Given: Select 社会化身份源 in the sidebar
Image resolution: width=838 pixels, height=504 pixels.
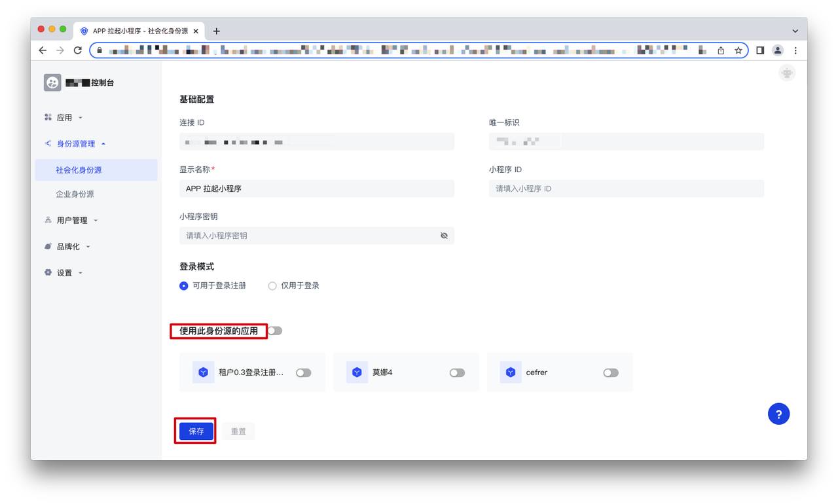Looking at the screenshot, I should (79, 170).
